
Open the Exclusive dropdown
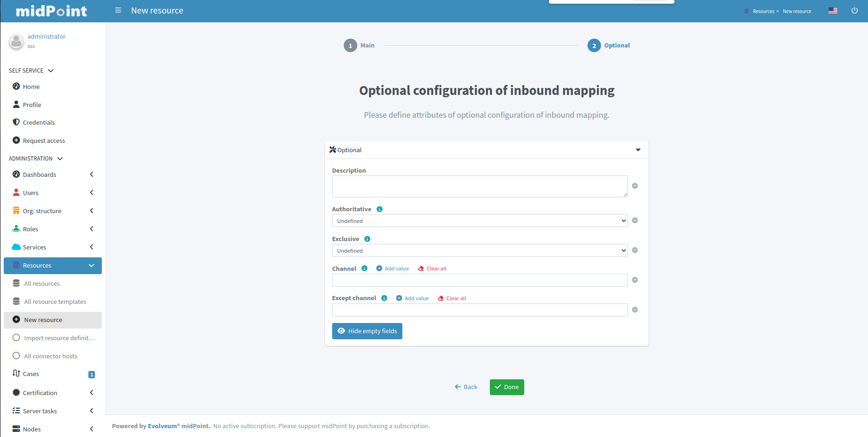coord(480,251)
